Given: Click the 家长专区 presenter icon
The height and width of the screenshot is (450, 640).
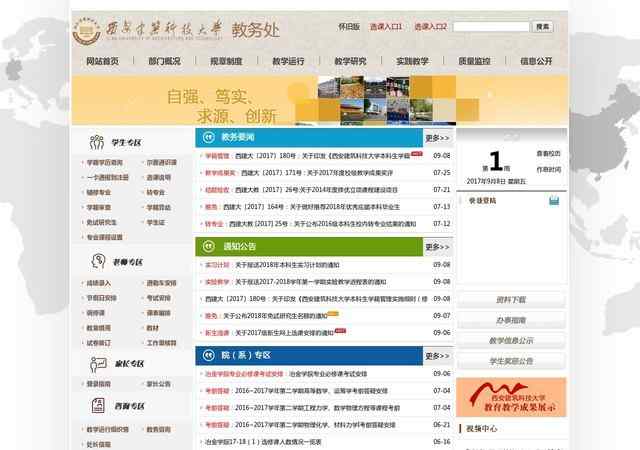Looking at the screenshot, I should (x=98, y=364).
